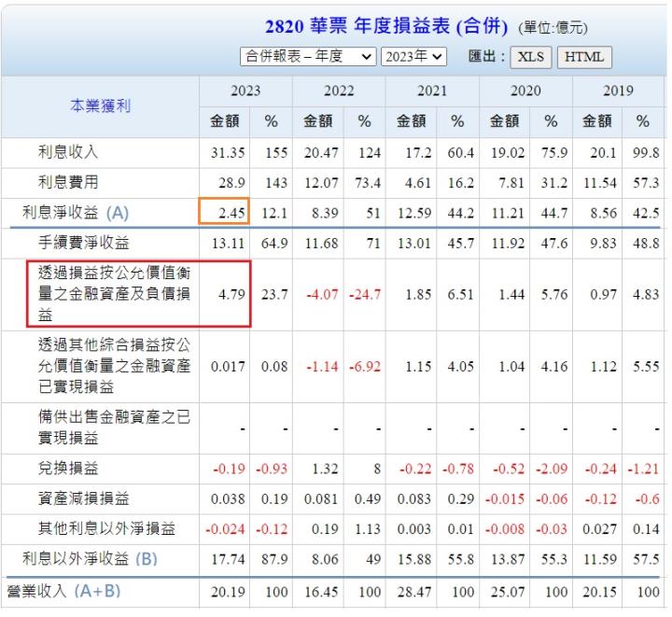Click the 金額 subheader under 2023
This screenshot has height=617, width=672.
click(x=224, y=121)
